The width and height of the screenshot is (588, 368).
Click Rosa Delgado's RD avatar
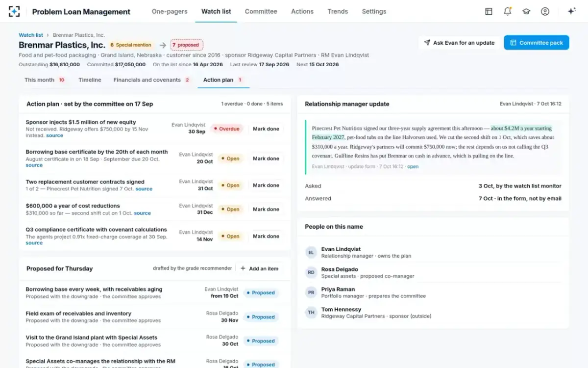coord(311,272)
